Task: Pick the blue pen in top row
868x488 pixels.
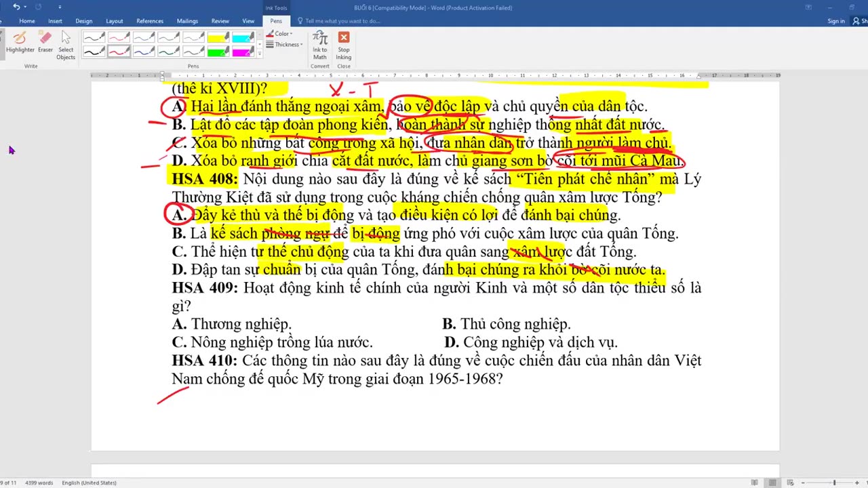Action: 144,38
